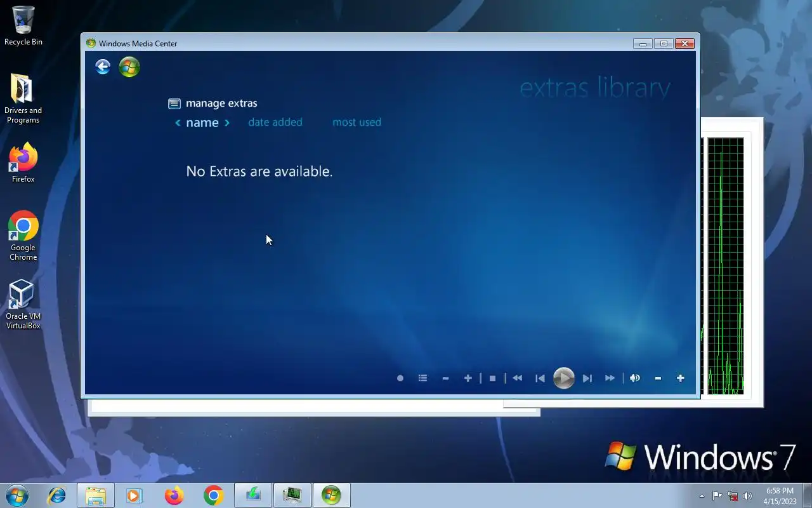Screen dimensions: 812x508
Task: Switch to Media Center taskbar button
Action: [x=331, y=495]
